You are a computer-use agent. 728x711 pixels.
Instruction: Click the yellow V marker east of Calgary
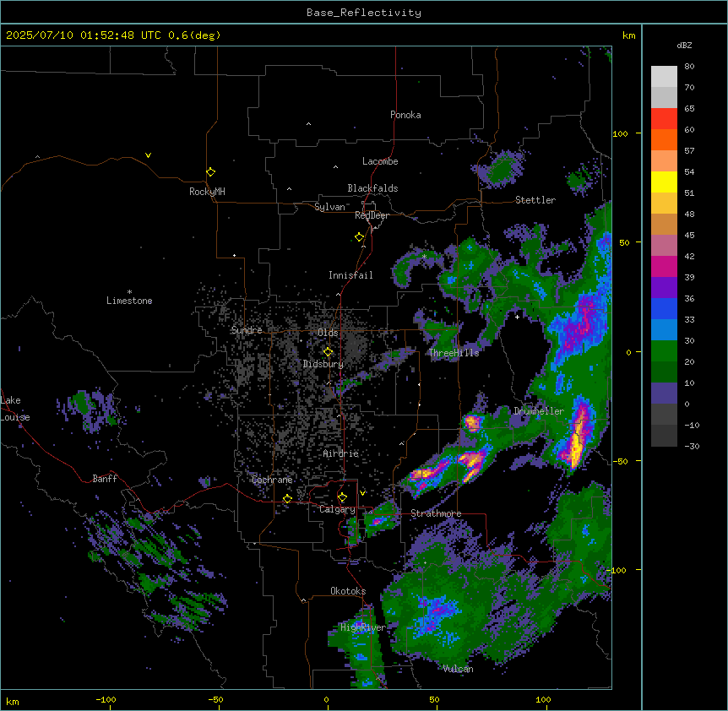point(362,492)
